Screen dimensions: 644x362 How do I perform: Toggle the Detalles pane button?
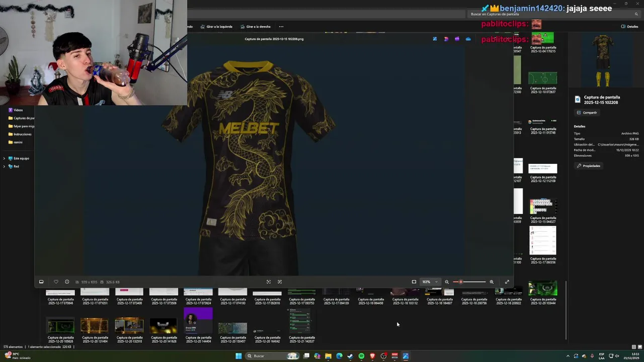[x=630, y=27]
